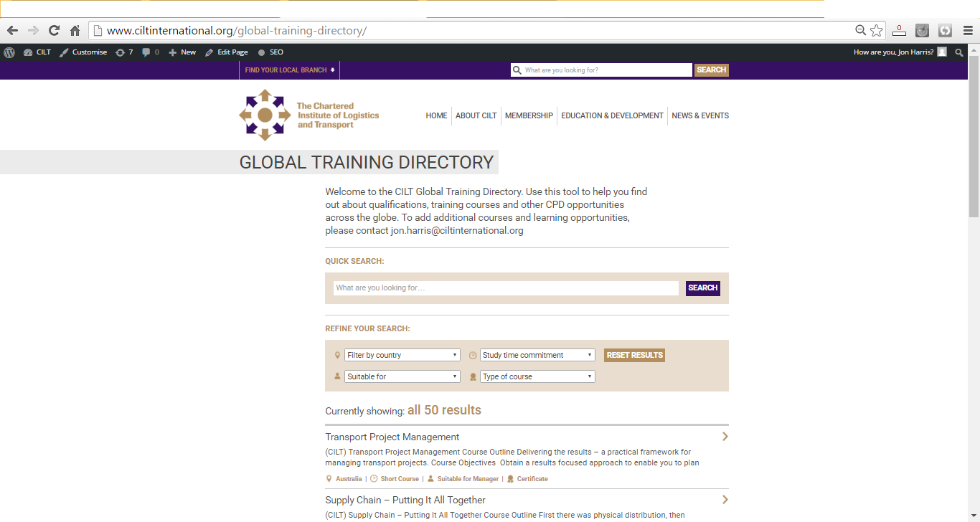Open Study time commitment dropdown
The image size is (980, 522).
click(537, 355)
